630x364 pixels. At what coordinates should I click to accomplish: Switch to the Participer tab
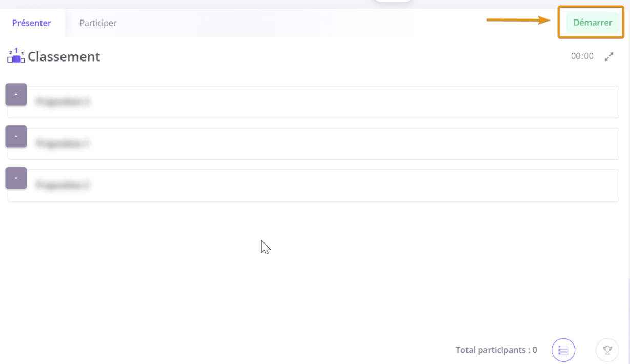point(97,23)
